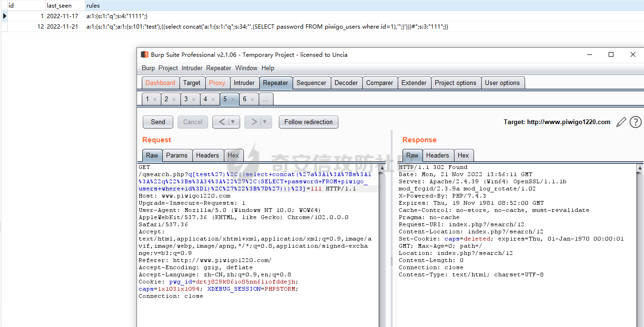Close Repeater tab 6 with its x
This screenshot has height=327, width=644.
click(252, 99)
